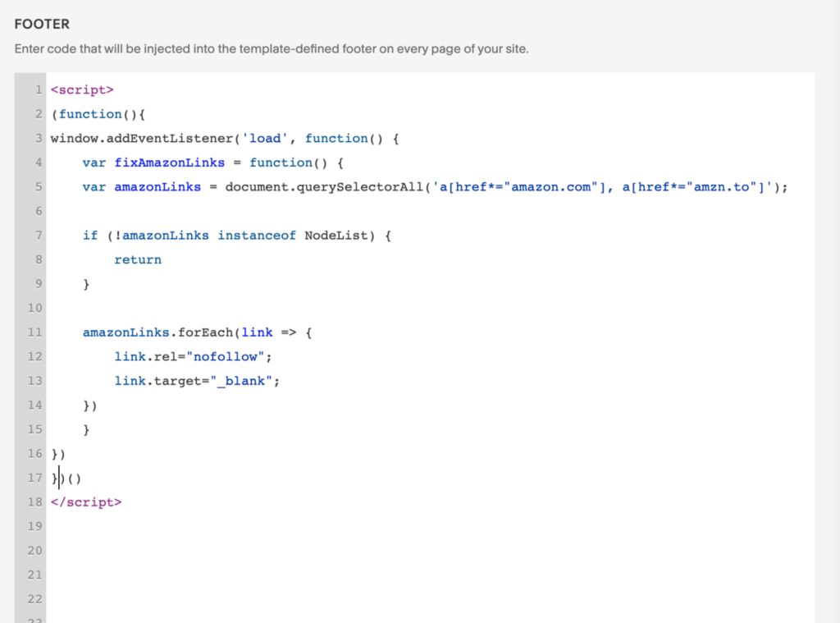840x623 pixels.
Task: Place cursor at the end of line 17
Action: (84, 478)
